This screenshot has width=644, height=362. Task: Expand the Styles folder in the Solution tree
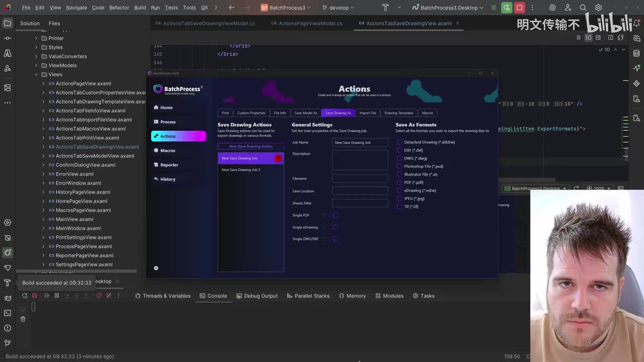[36, 47]
